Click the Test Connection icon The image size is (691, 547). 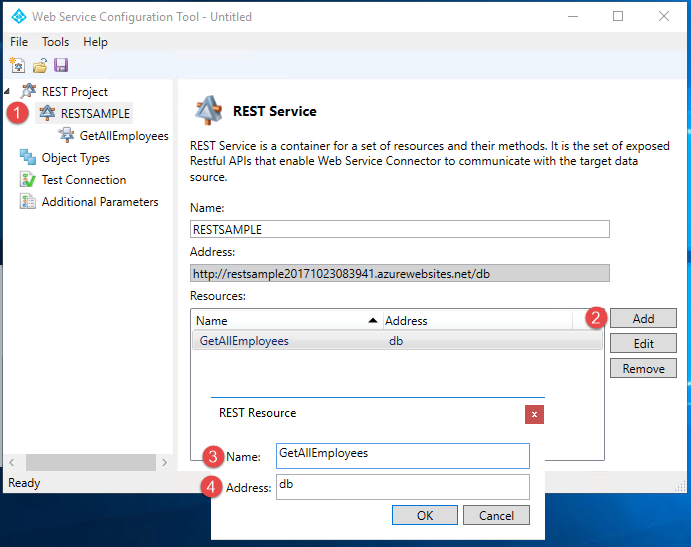[28, 179]
